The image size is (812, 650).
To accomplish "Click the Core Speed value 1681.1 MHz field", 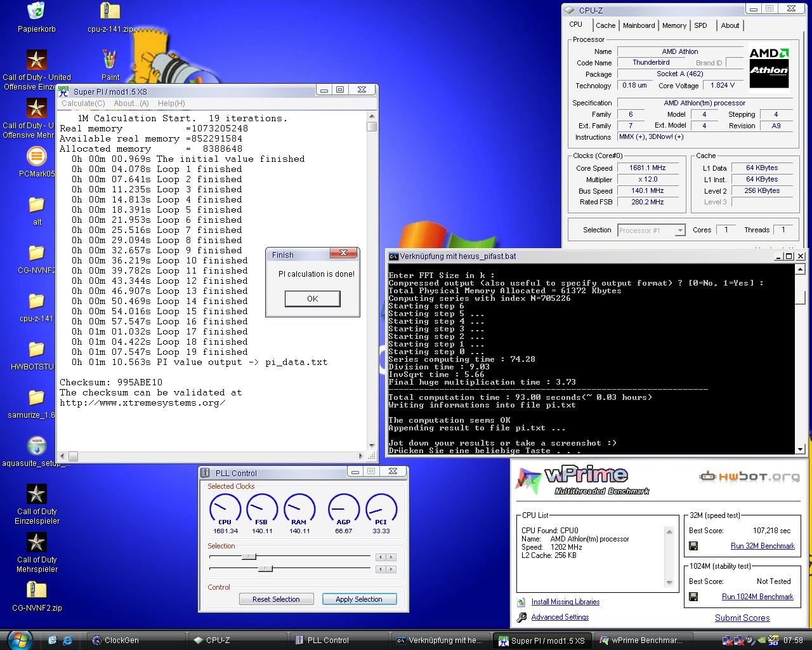I will point(648,168).
